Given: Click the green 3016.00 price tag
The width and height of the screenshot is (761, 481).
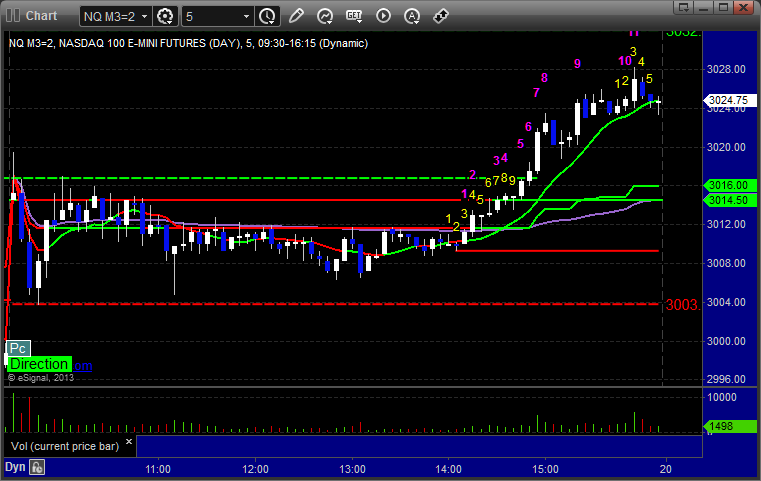Looking at the screenshot, I should (729, 185).
